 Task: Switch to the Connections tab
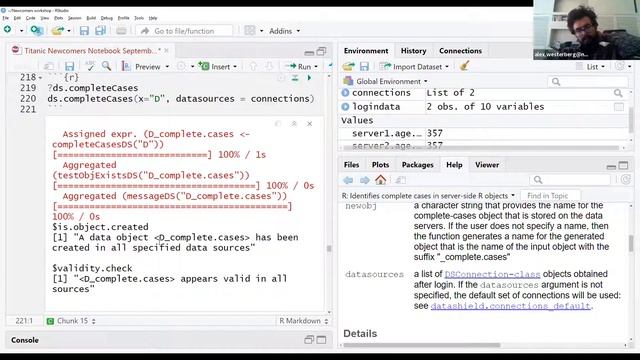point(460,51)
